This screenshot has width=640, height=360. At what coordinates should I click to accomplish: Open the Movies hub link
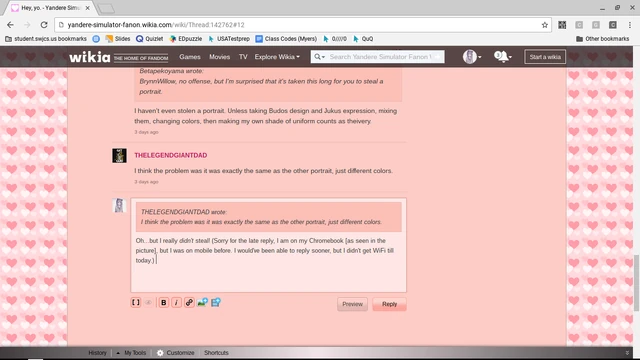(x=220, y=57)
